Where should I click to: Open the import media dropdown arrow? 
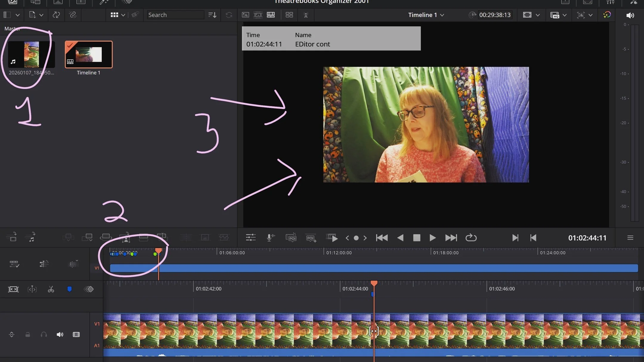pos(41,15)
